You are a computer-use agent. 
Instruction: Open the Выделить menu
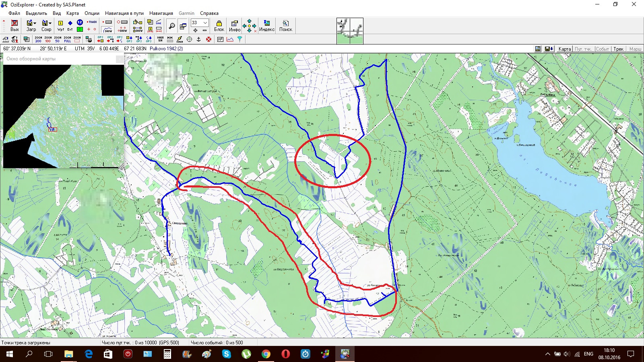(36, 13)
